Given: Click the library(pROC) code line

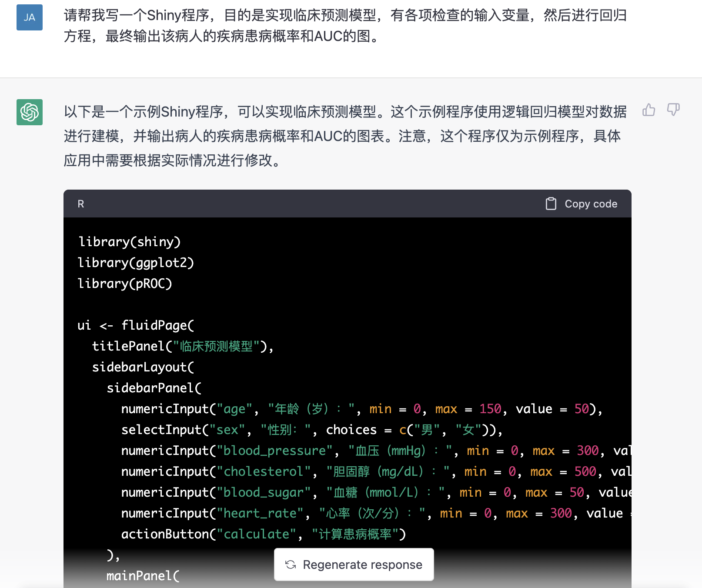Looking at the screenshot, I should [125, 284].
